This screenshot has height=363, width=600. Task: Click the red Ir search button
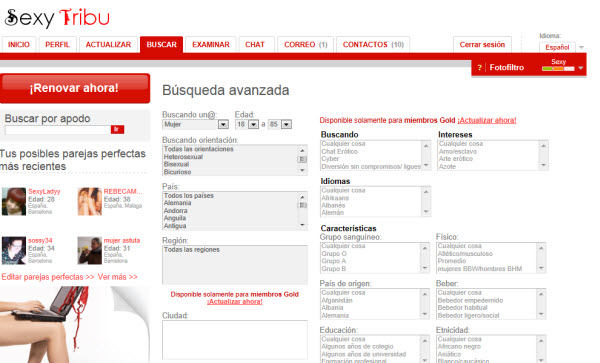[x=117, y=129]
